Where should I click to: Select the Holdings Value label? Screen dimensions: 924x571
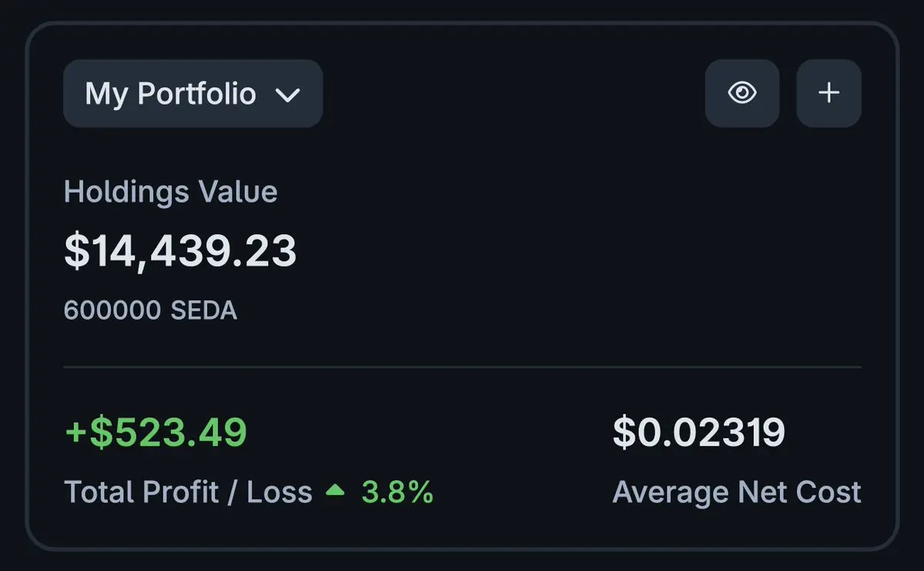pos(170,191)
